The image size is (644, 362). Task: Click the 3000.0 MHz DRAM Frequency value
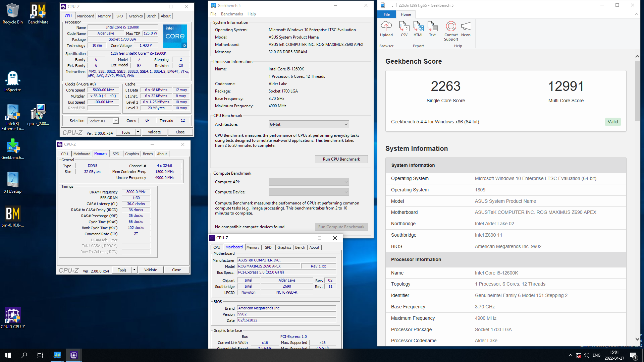point(136,192)
